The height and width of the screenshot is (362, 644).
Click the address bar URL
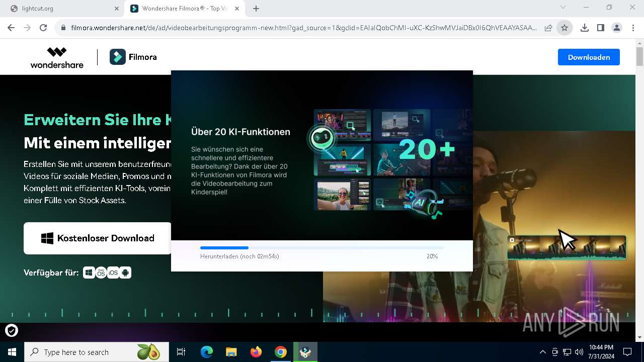[303, 28]
